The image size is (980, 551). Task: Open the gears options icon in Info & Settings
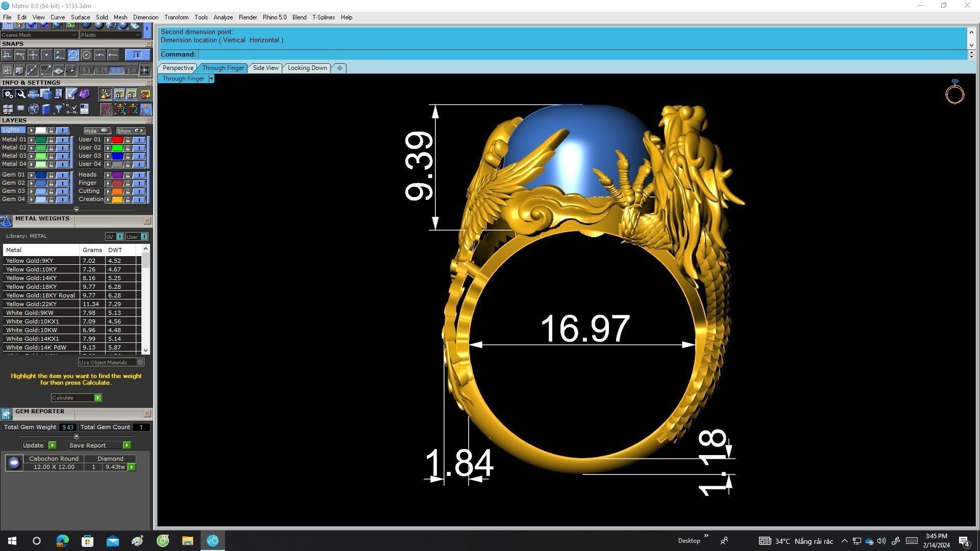(x=8, y=94)
